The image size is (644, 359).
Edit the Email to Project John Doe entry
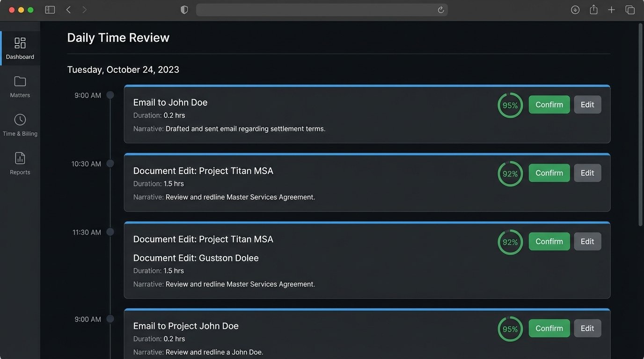point(587,328)
